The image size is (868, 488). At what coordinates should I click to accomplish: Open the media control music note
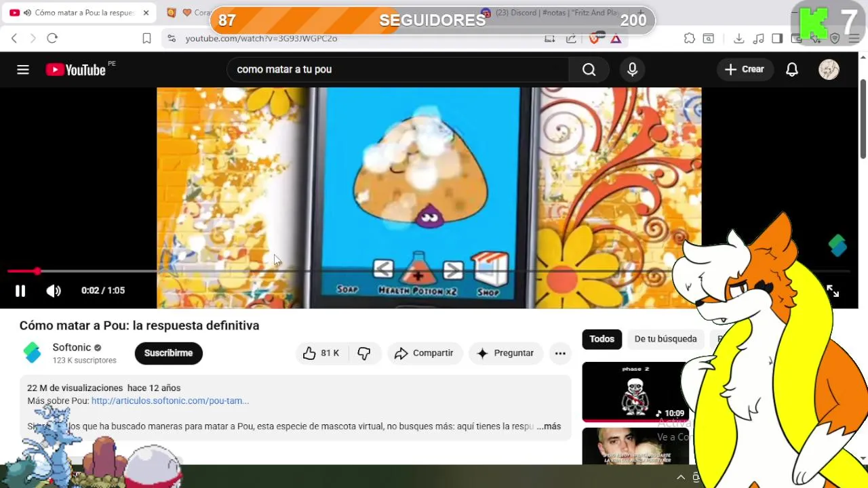tap(759, 39)
